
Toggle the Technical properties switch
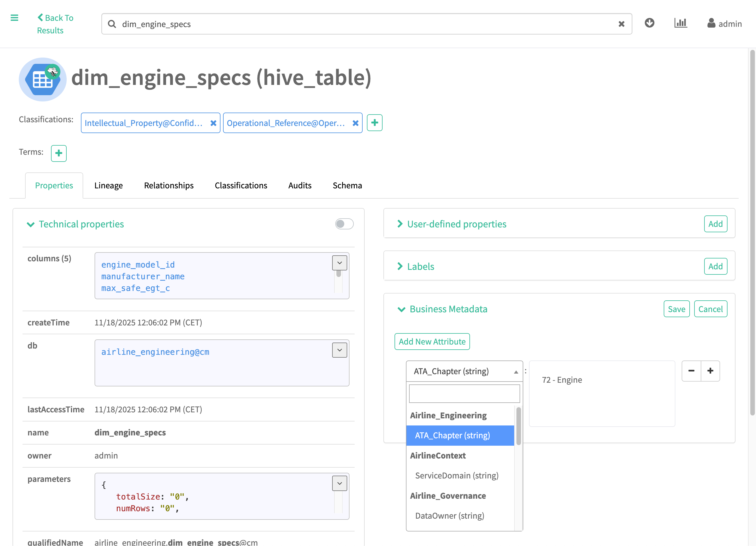(344, 224)
